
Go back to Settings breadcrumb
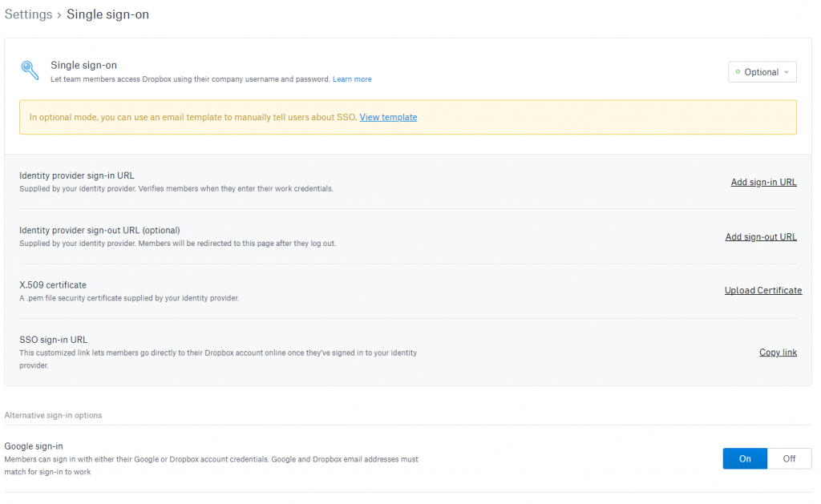(x=28, y=14)
